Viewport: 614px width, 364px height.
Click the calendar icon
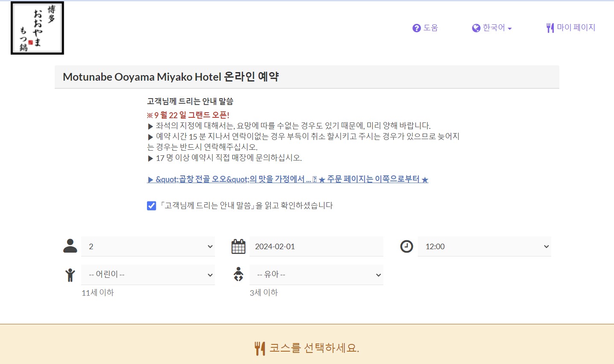coord(238,246)
